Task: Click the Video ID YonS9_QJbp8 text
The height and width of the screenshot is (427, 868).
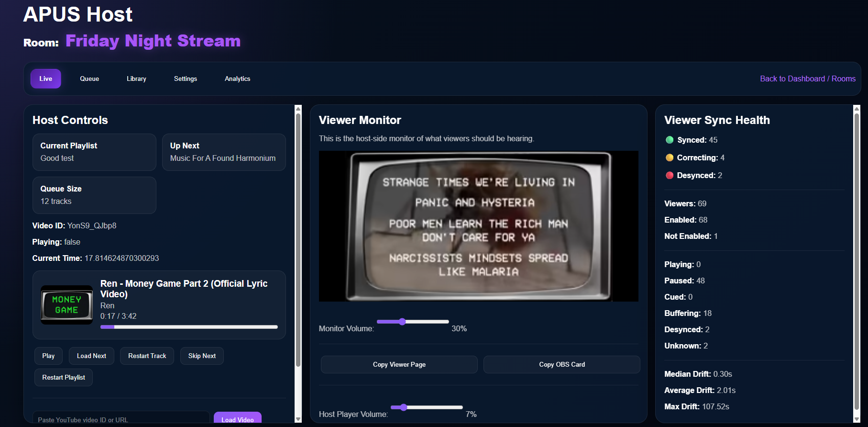Action: [74, 225]
